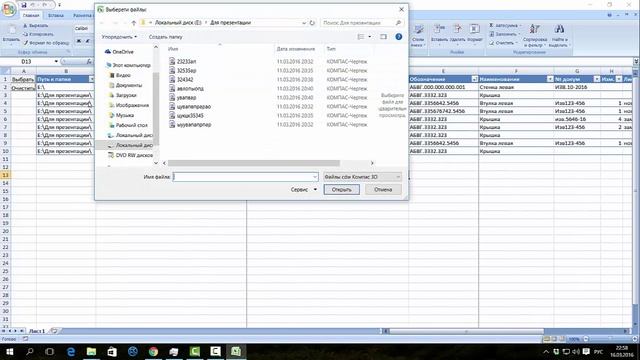Viewport: 640px width, 360px height.
Task: Select Этот компьютер in navigation pane
Action: 128,65
